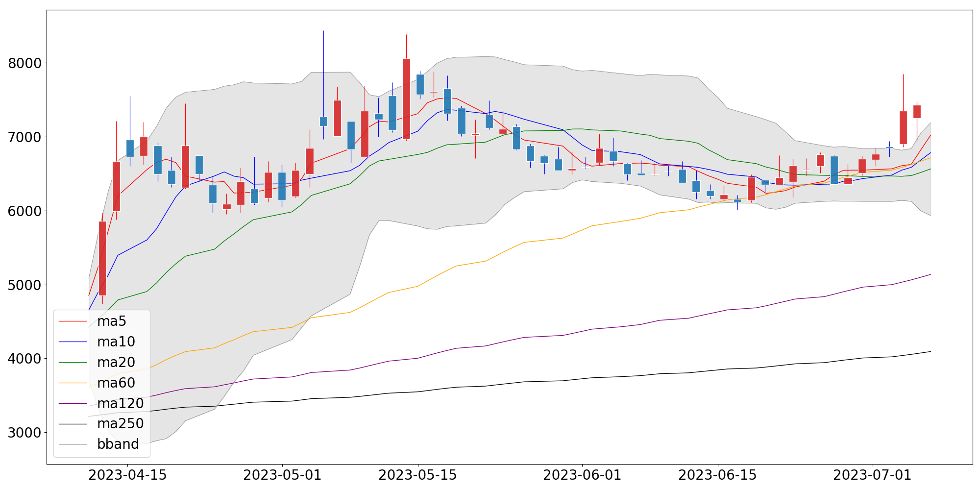Click the ma5 legend label
This screenshot has width=980, height=490.
(x=111, y=321)
